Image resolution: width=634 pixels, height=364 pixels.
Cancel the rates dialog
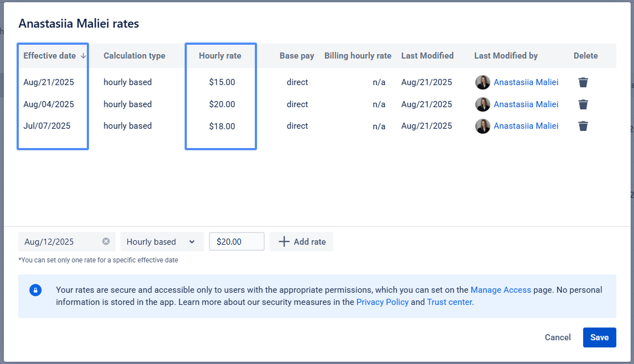click(558, 337)
